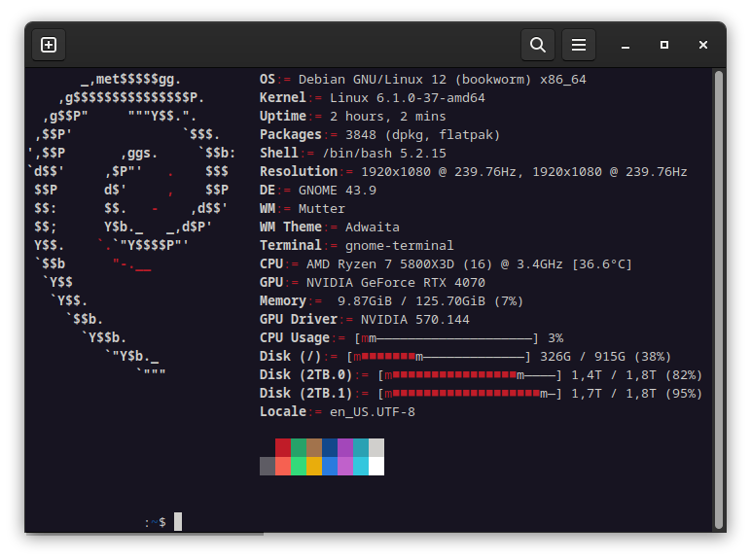This screenshot has width=751, height=560.
Task: Click the yellow swatch in bottom palette row
Action: coord(314,467)
